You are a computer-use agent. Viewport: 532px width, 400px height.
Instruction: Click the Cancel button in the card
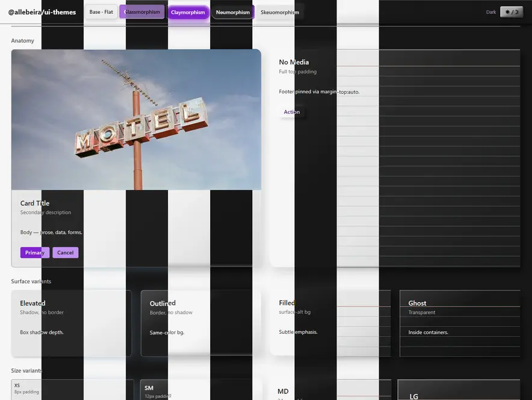click(65, 252)
